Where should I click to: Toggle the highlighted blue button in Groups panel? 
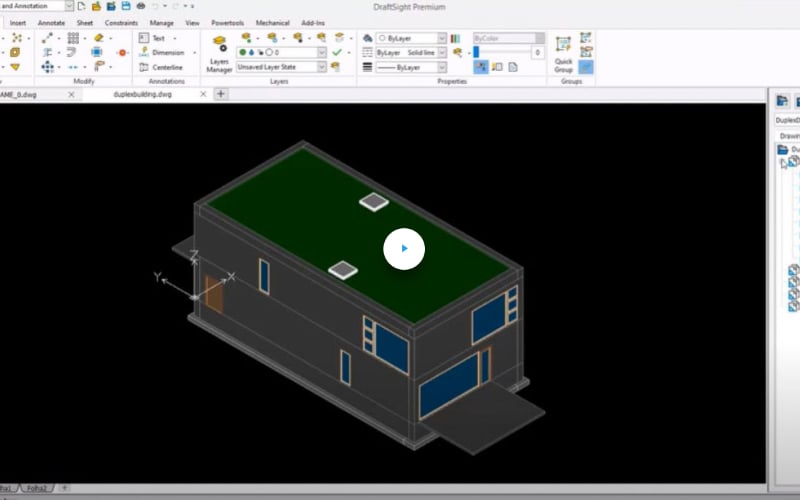point(586,67)
